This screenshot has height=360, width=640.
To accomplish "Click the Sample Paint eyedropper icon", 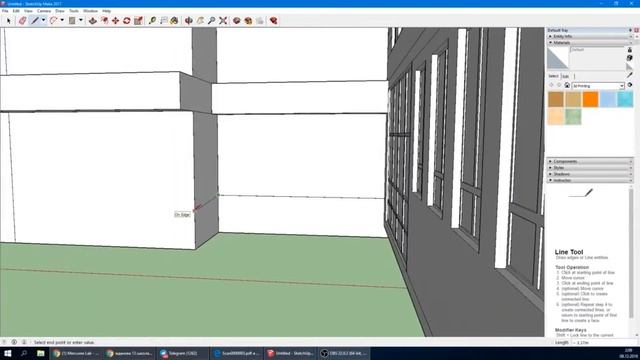I will click(630, 75).
